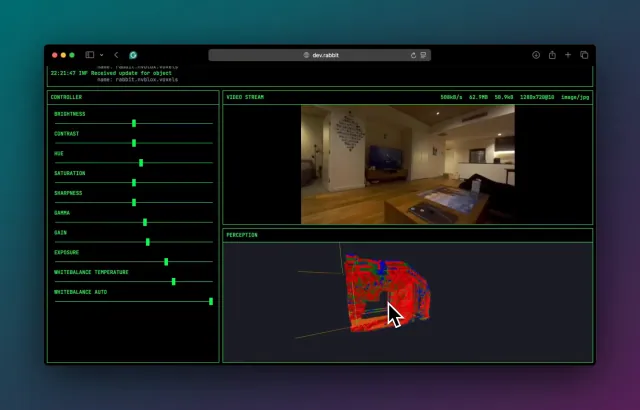This screenshot has width=640, height=410.
Task: Adjust the Exposure slider handle
Action: tap(166, 262)
